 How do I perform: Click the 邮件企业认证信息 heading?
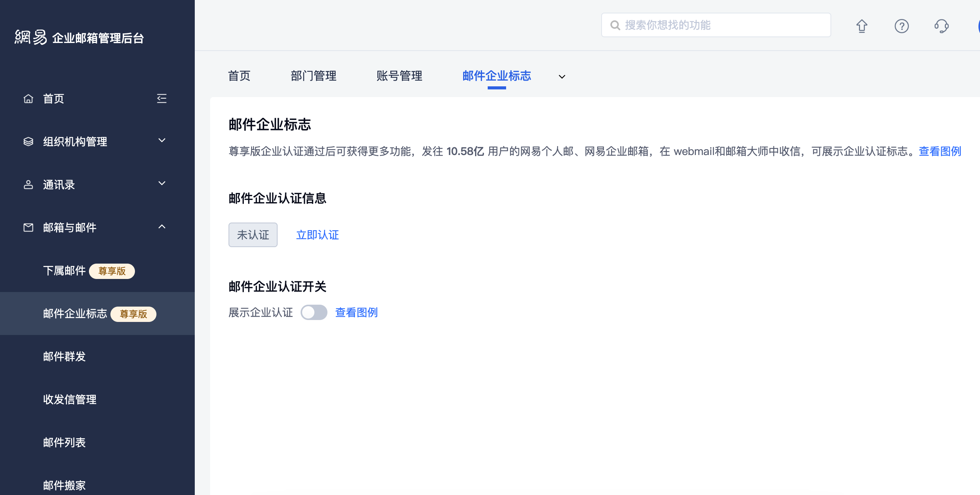(278, 198)
